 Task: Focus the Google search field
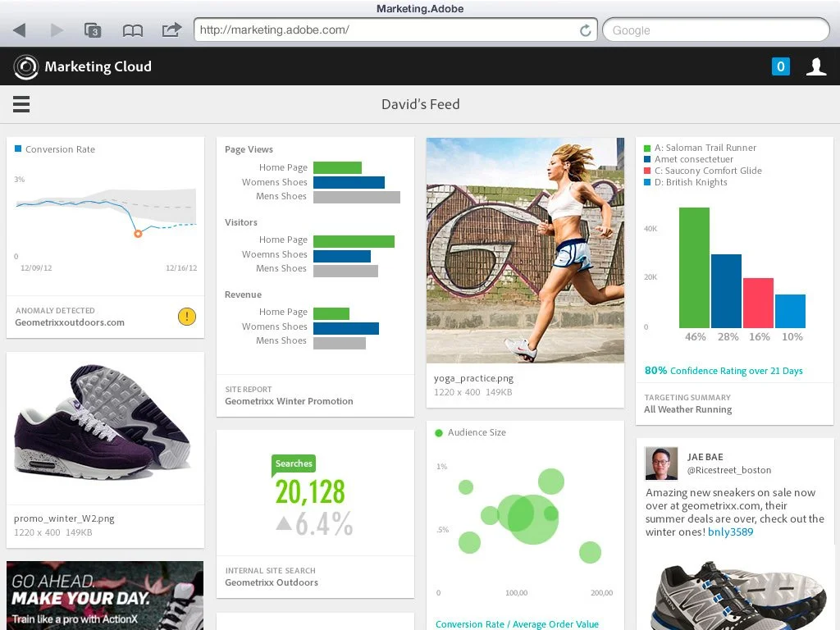715,30
